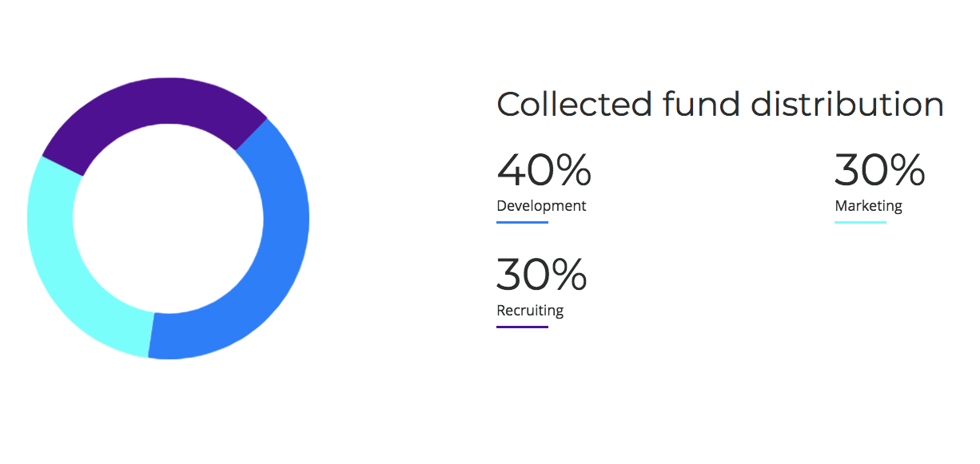Select the Recruiting legend label
980x464 pixels.
click(x=530, y=311)
